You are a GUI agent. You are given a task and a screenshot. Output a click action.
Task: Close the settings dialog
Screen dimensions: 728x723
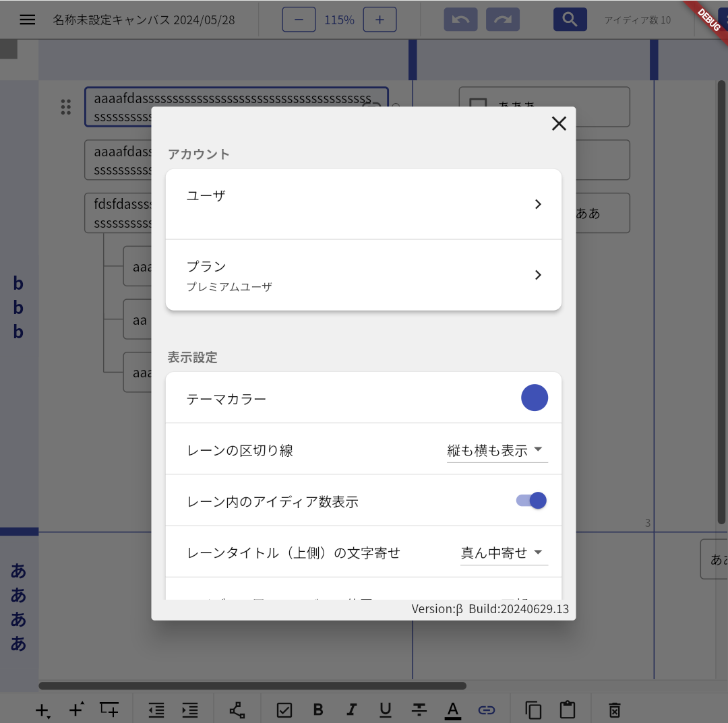[559, 123]
